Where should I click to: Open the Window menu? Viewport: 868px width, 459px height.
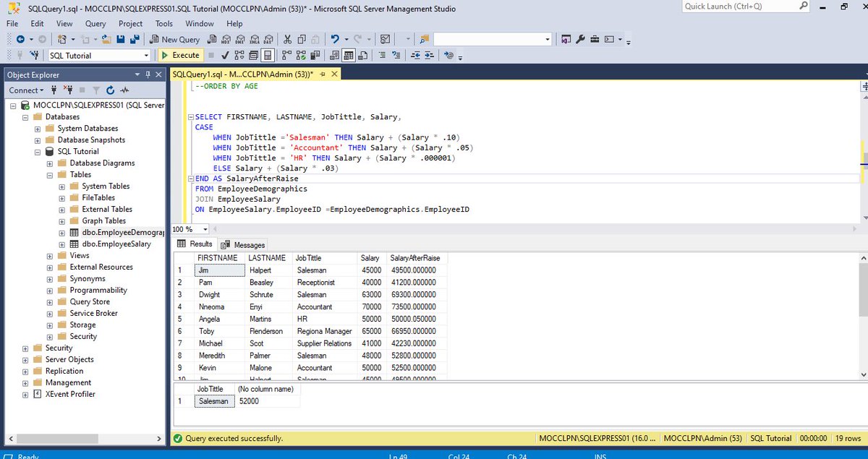200,23
